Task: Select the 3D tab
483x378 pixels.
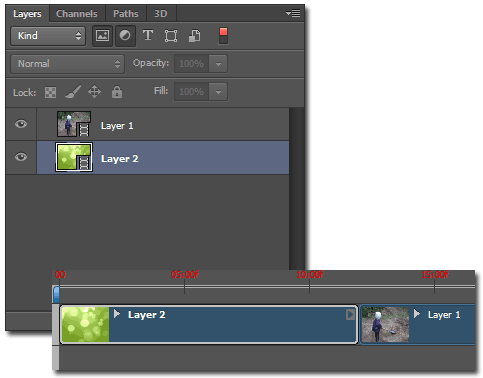Action: pyautogui.click(x=161, y=14)
